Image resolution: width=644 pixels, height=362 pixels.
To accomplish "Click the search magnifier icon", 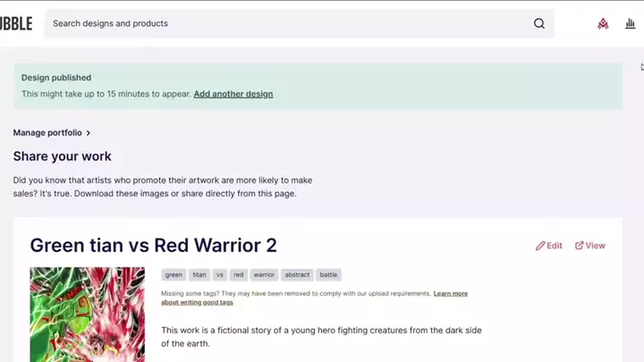I will pyautogui.click(x=539, y=23).
